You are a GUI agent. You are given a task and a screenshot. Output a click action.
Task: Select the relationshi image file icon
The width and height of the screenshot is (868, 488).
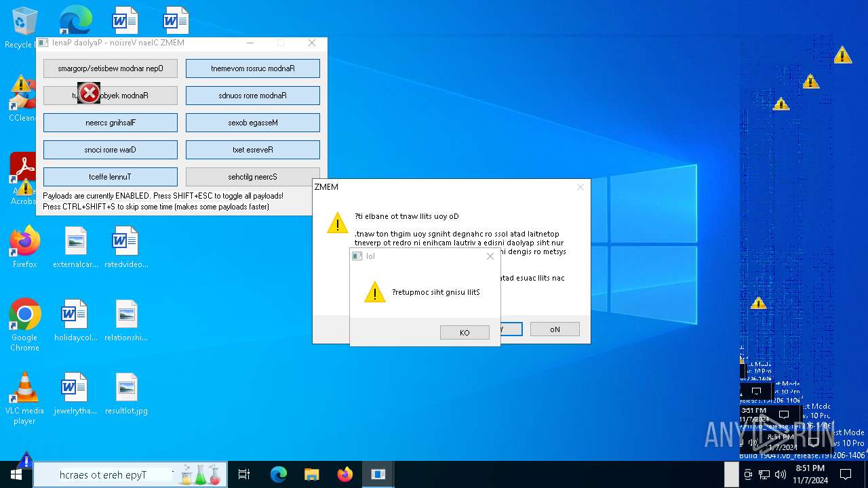[x=126, y=321]
